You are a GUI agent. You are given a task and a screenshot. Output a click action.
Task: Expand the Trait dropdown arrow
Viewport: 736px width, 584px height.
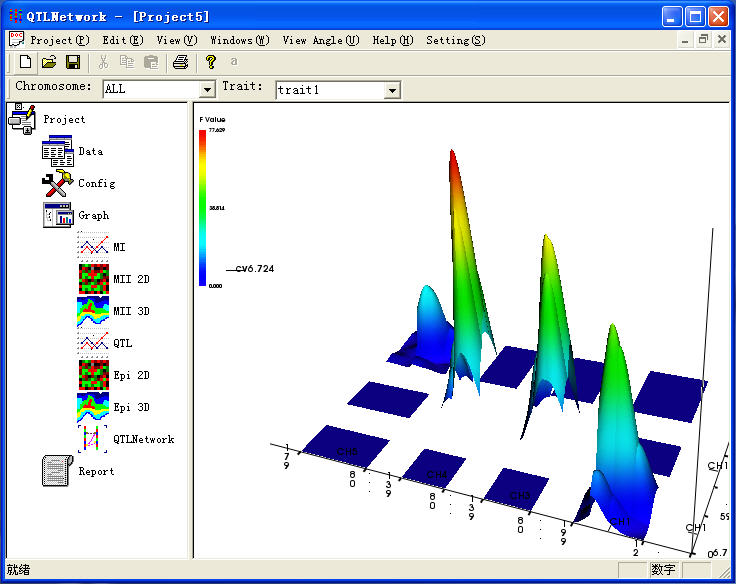(x=392, y=90)
